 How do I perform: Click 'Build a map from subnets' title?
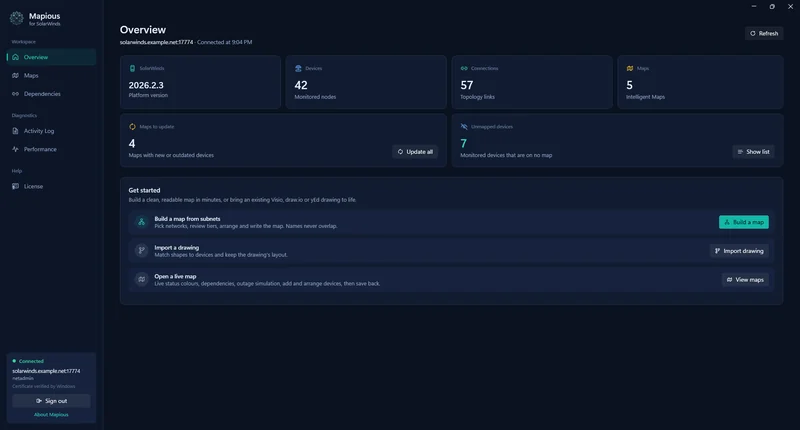coord(187,219)
